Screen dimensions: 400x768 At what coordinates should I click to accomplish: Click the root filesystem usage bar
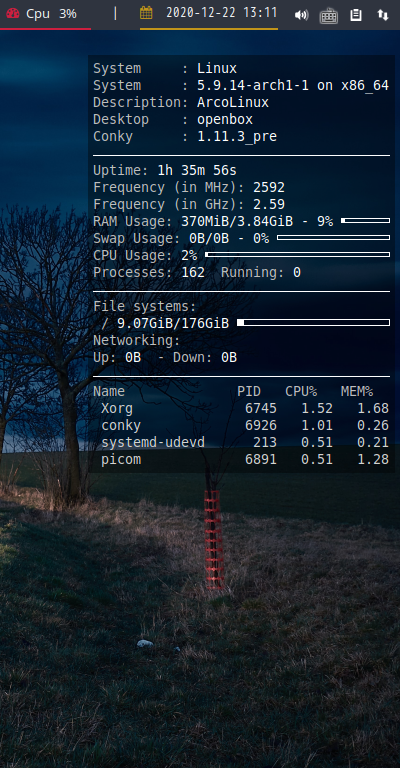pyautogui.click(x=313, y=323)
